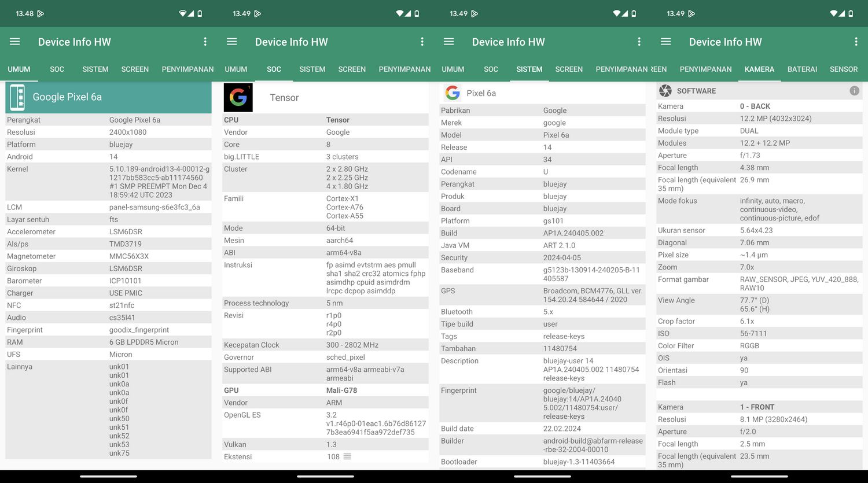
Task: Select the active SOC tab on Tensor screen
Action: (274, 69)
